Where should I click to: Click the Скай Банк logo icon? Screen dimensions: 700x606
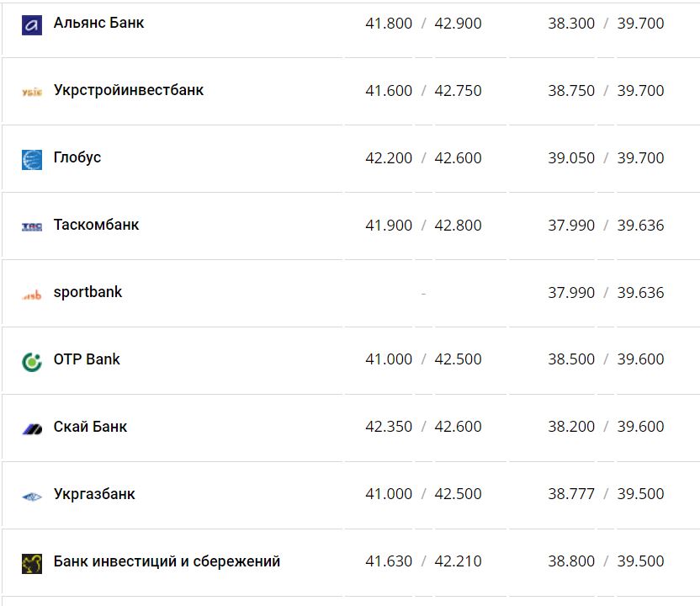click(x=32, y=428)
